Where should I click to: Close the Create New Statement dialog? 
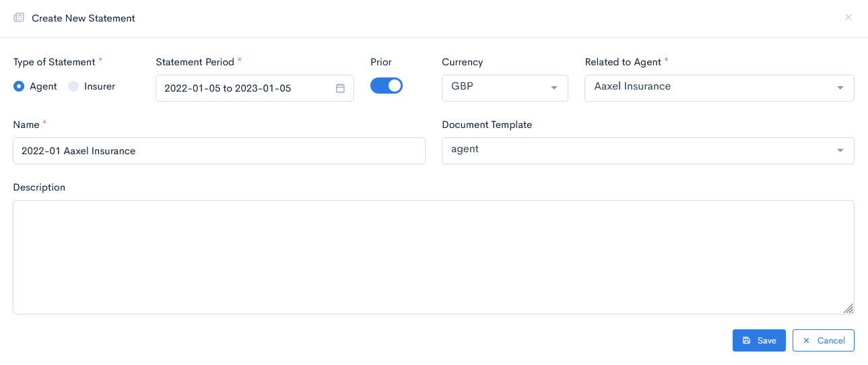point(848,18)
